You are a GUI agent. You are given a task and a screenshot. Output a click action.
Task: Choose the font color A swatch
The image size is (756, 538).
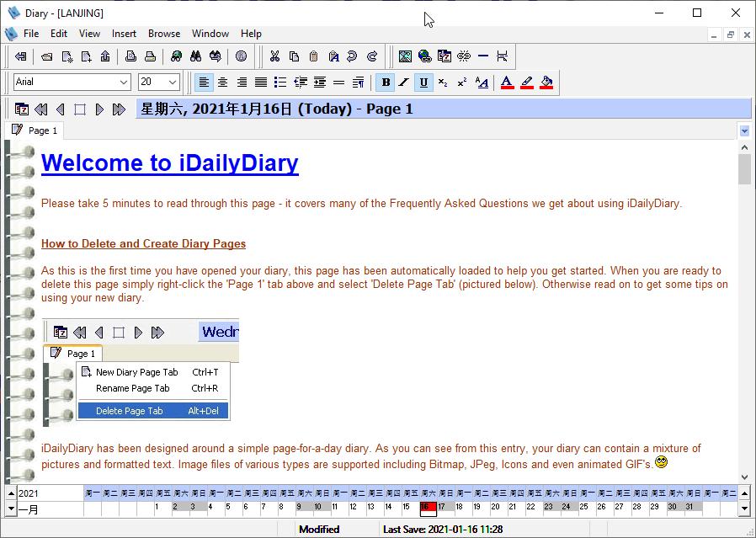coord(507,83)
